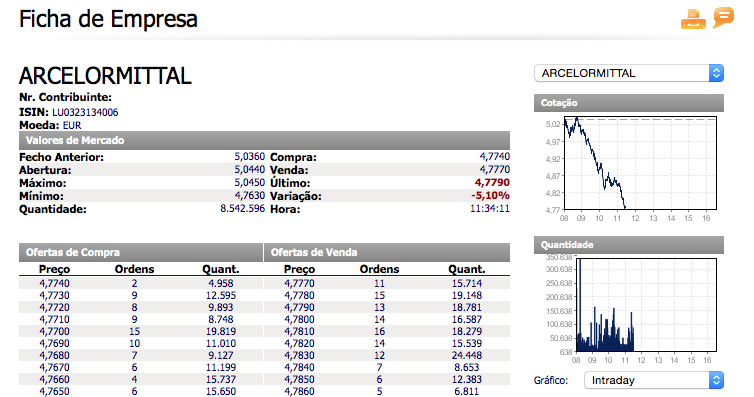This screenshot has height=397, width=754.
Task: Click buy offer quantity 9.893
Action: point(221,307)
